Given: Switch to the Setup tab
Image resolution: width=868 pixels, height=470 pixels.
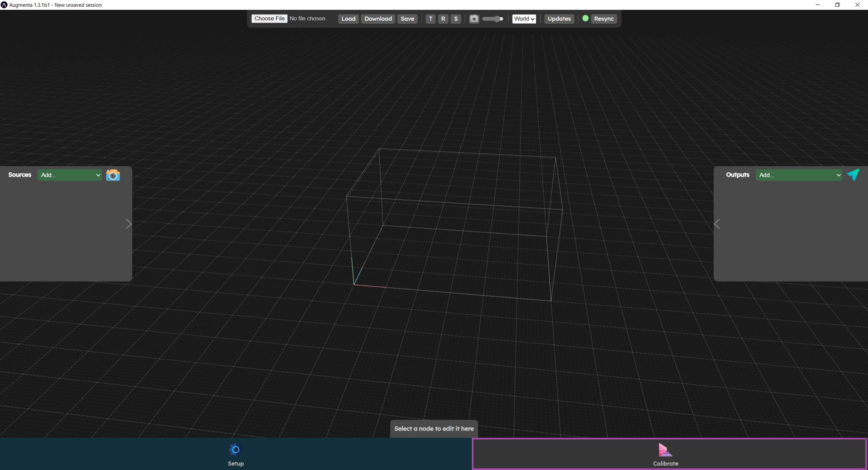Looking at the screenshot, I should pyautogui.click(x=235, y=454).
